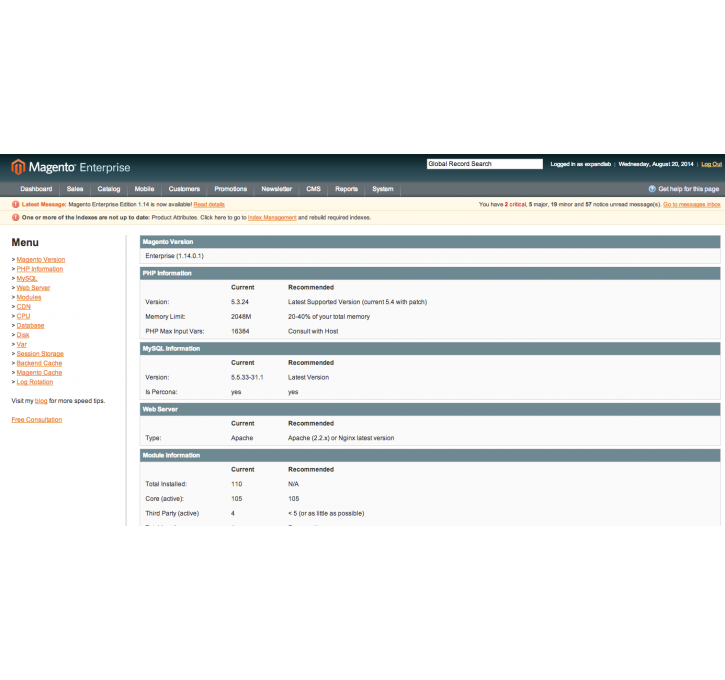Jump to Modules in sidebar menu
This screenshot has width=725, height=680.
pos(29,297)
